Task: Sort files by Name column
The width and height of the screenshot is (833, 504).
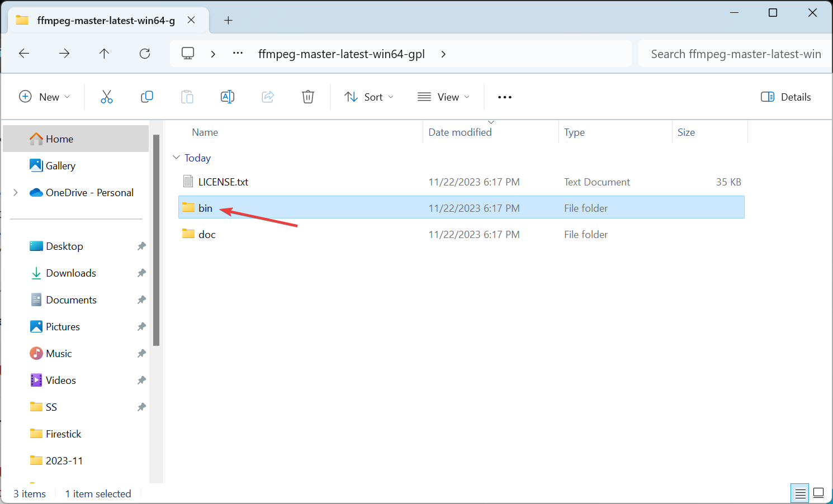Action: point(205,132)
